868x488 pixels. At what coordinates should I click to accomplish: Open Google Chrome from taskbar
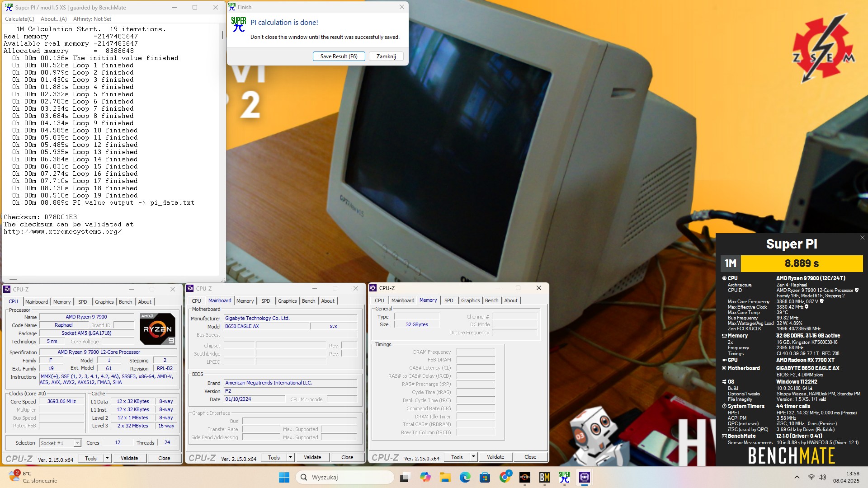[505, 477]
